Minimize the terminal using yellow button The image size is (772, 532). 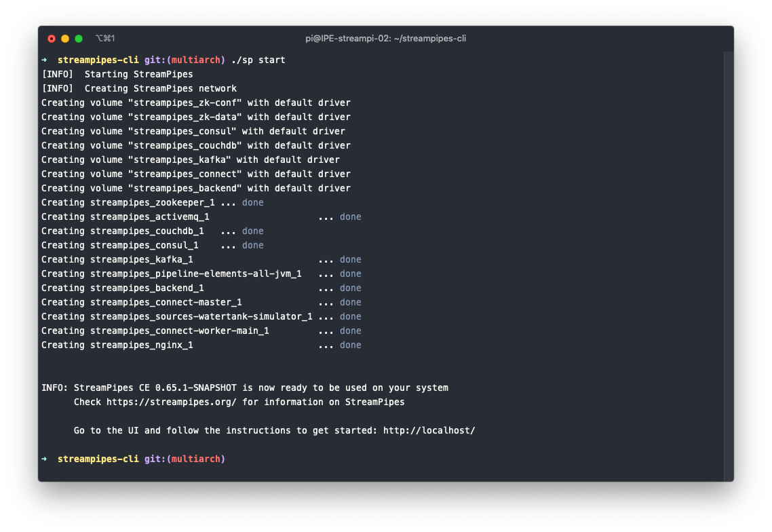pyautogui.click(x=65, y=39)
